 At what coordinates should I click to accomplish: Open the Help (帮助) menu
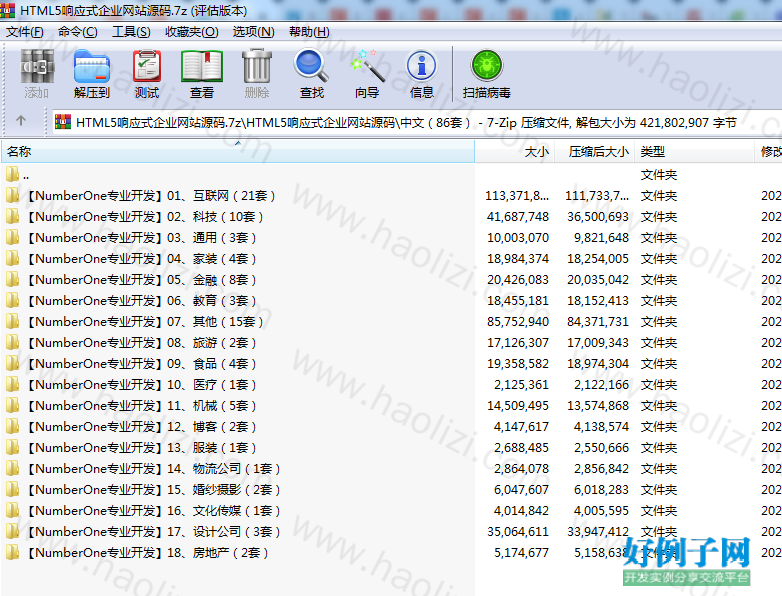coord(309,32)
